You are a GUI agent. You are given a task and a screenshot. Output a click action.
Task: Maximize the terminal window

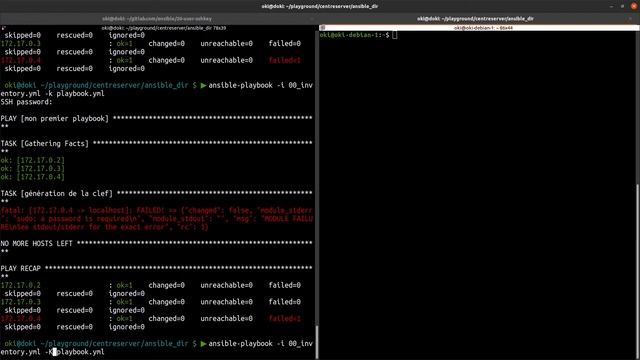point(622,6)
